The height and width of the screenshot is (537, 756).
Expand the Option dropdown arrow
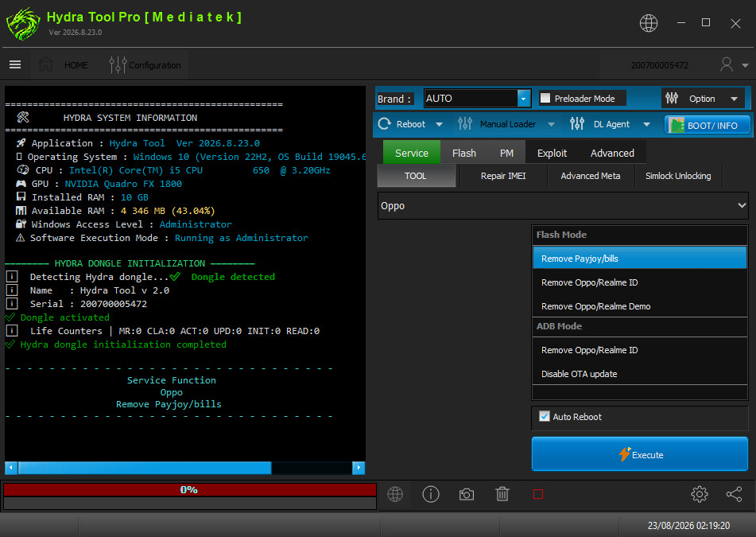click(735, 99)
